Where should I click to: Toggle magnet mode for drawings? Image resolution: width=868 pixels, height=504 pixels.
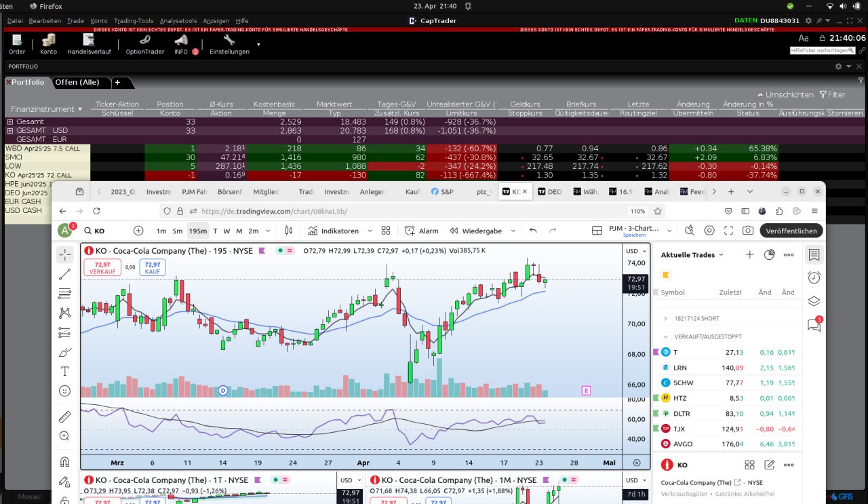click(x=65, y=462)
